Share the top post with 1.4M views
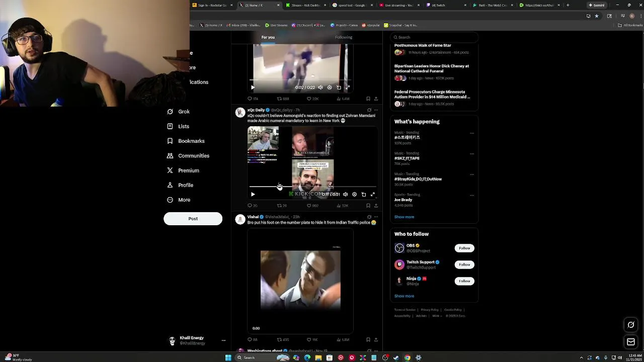The image size is (644, 362). (376, 99)
